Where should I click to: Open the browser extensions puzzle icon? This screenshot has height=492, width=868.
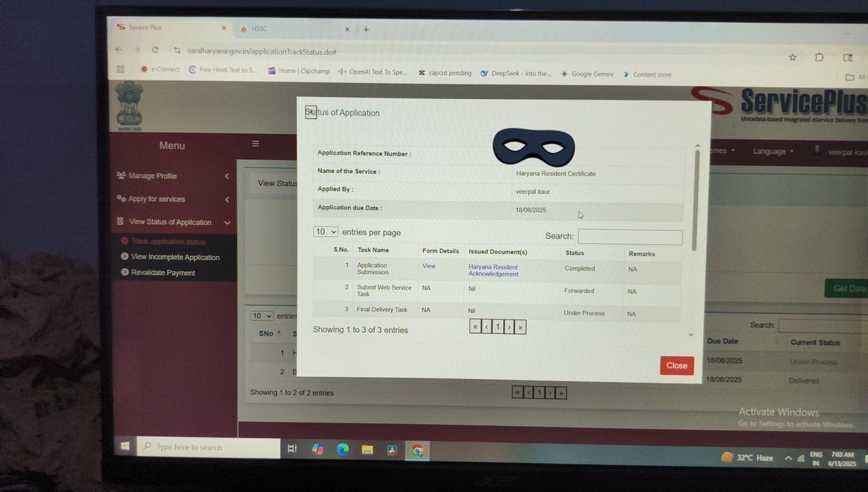click(820, 57)
